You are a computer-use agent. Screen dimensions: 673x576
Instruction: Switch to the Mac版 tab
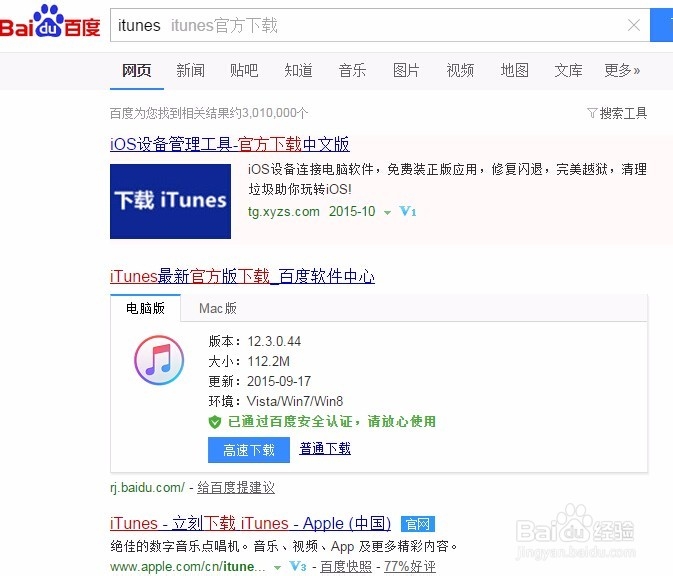218,308
